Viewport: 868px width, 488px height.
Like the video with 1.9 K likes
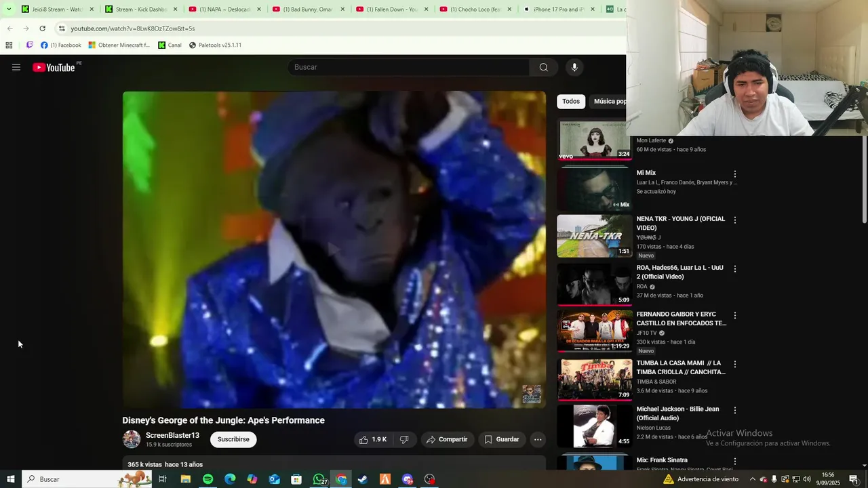pos(372,439)
